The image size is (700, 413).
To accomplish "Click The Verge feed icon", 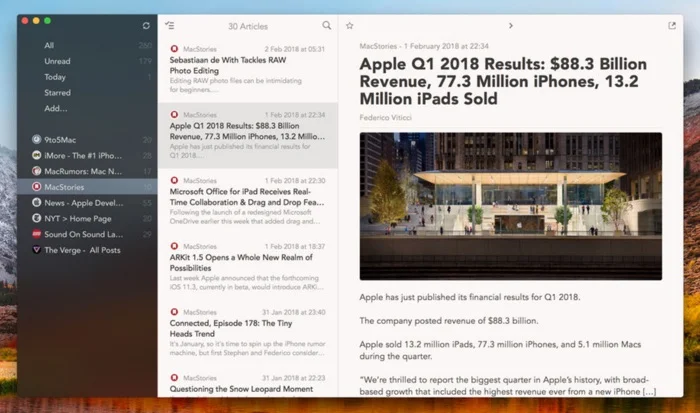I will (x=37, y=250).
